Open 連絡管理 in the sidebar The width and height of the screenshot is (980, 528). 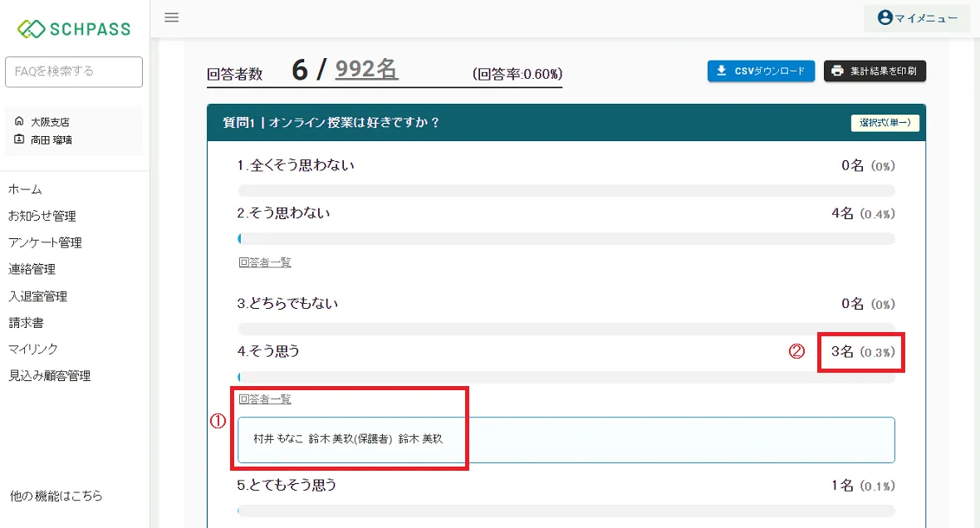(x=32, y=269)
